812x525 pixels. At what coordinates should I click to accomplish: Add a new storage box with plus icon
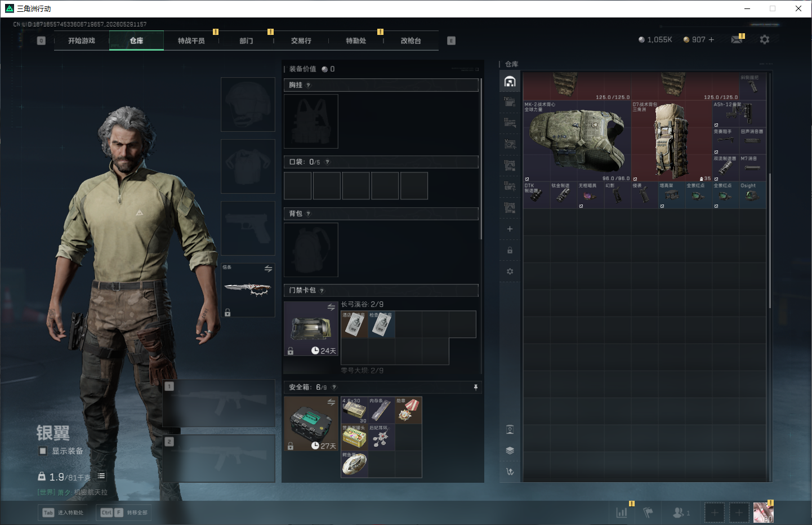[510, 229]
